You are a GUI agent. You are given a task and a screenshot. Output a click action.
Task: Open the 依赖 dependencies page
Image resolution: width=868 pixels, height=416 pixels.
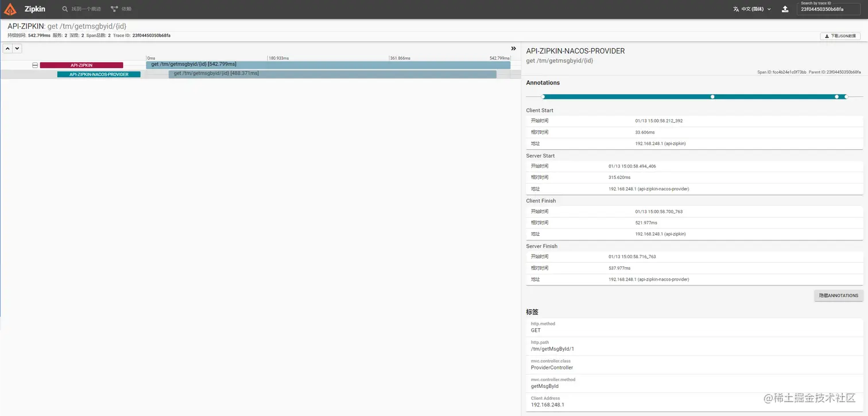[121, 9]
